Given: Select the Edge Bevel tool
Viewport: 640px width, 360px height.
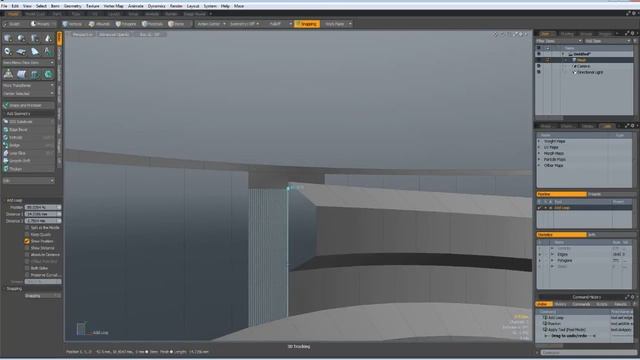Looking at the screenshot, I should [x=28, y=129].
